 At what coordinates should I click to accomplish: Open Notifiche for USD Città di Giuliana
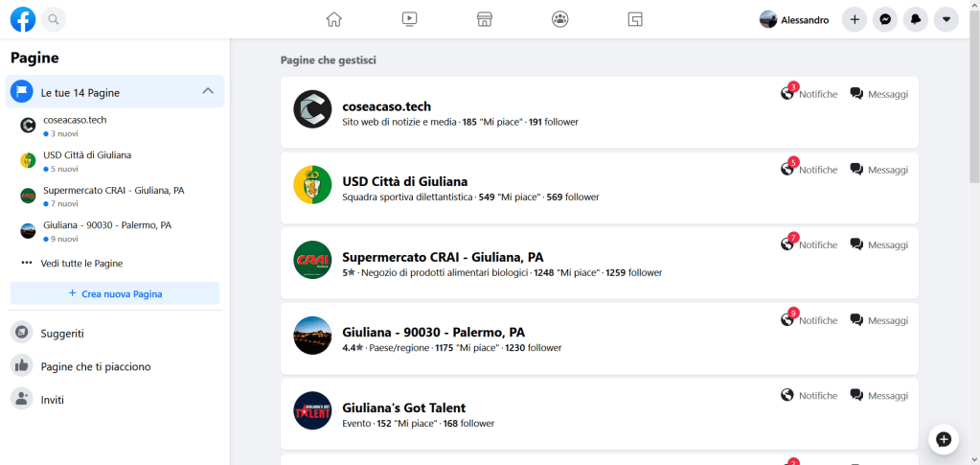(809, 170)
